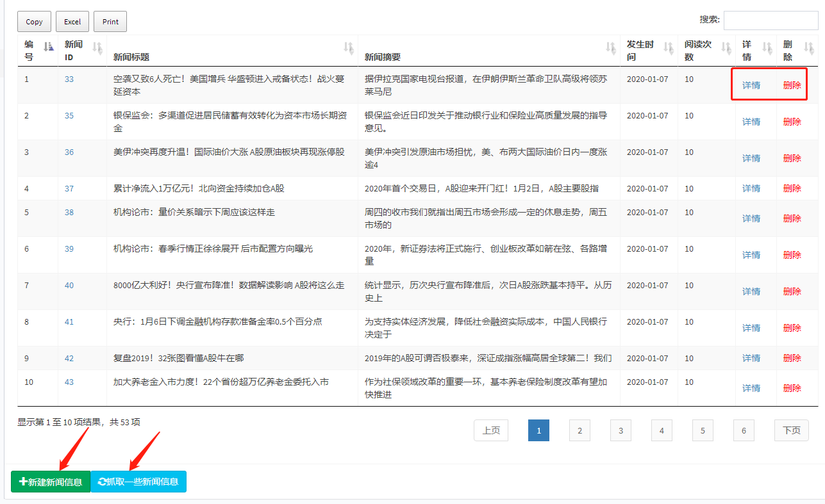Focus the 搜索 input field
This screenshot has height=504, width=825.
tap(771, 20)
